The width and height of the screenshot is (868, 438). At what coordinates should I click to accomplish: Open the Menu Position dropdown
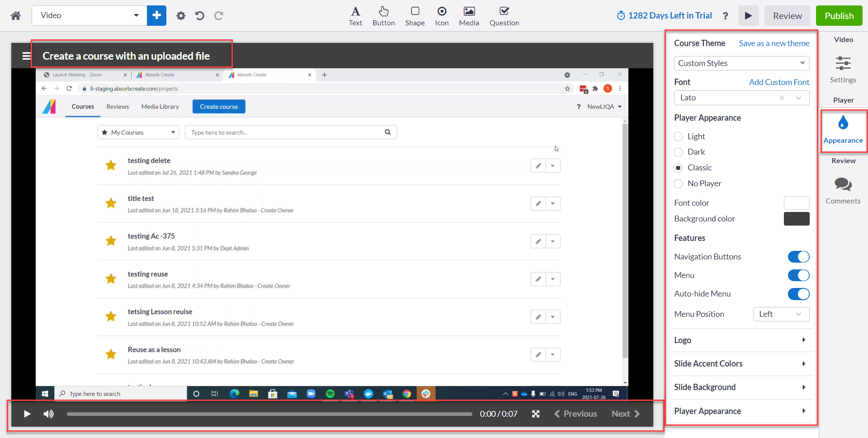(781, 314)
